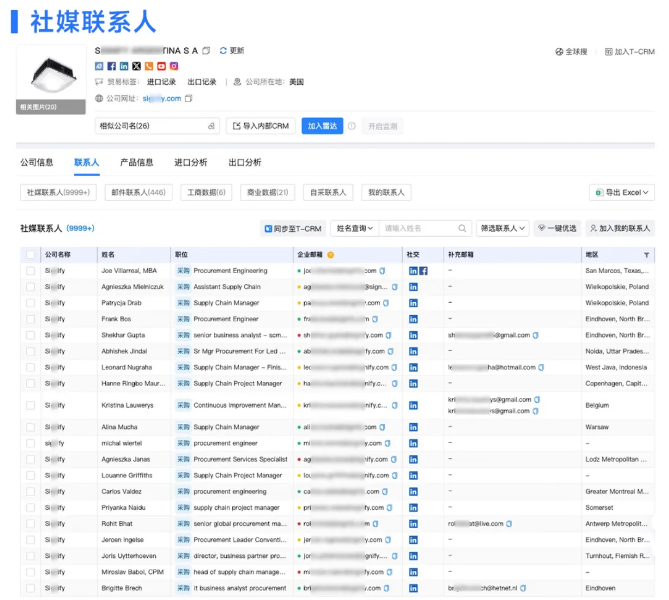The image size is (669, 600).
Task: Open the company Instagram icon
Action: (x=174, y=66)
